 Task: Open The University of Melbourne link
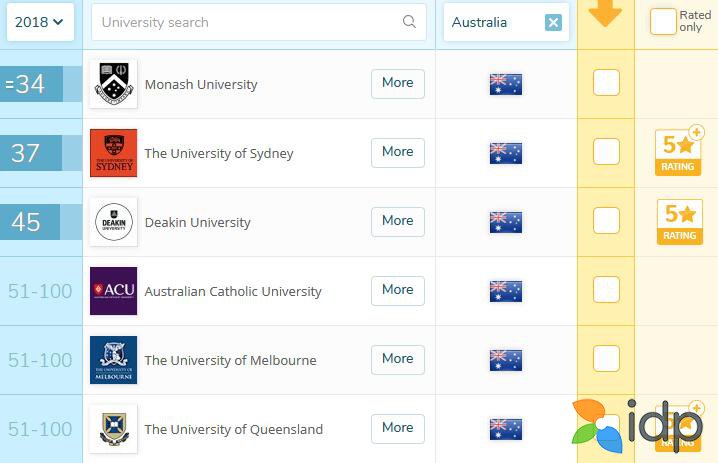click(x=230, y=360)
